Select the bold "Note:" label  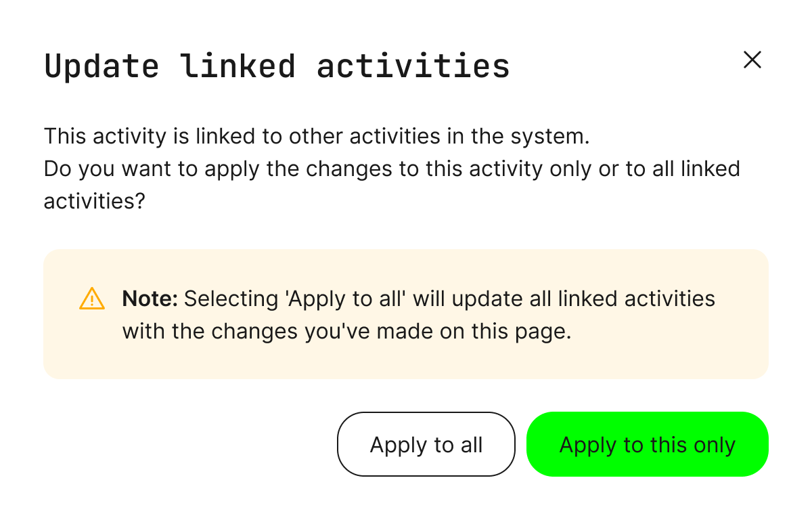coord(150,299)
